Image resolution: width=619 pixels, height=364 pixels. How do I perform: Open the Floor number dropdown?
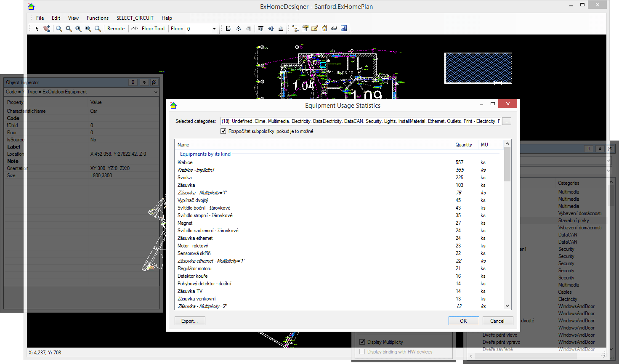[x=214, y=29]
